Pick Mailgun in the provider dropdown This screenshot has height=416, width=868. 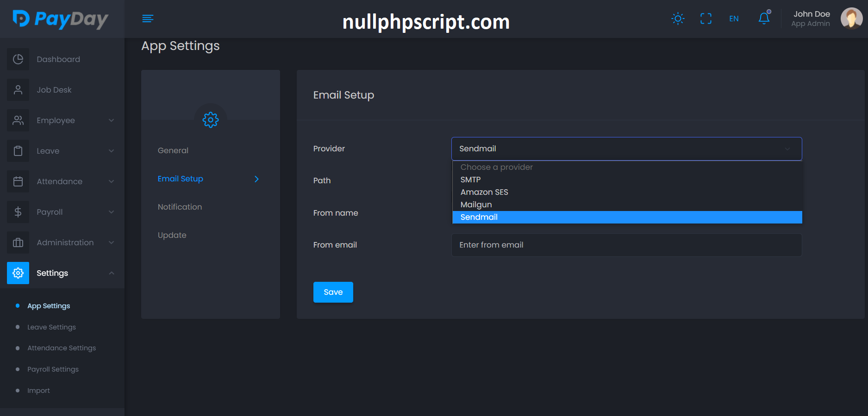pyautogui.click(x=476, y=205)
